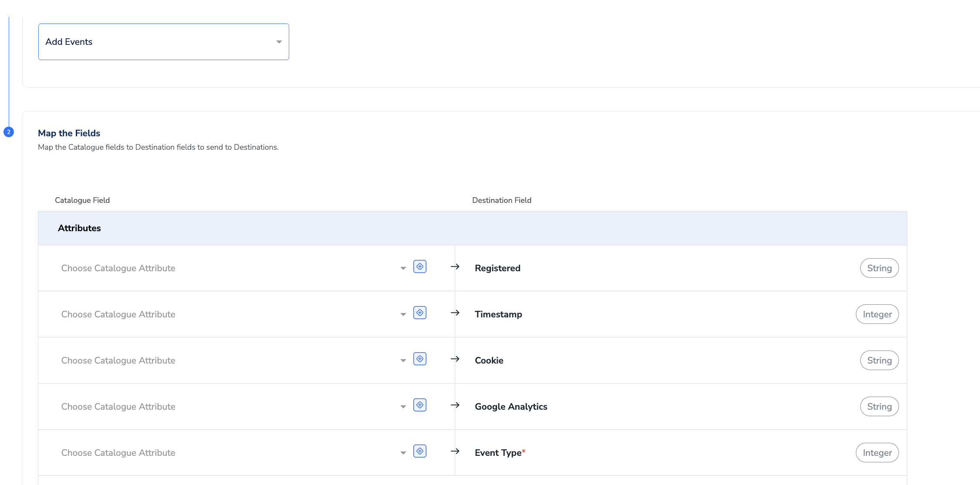Click the step 2 circle indicator
The height and width of the screenshot is (485, 980).
pyautogui.click(x=9, y=132)
